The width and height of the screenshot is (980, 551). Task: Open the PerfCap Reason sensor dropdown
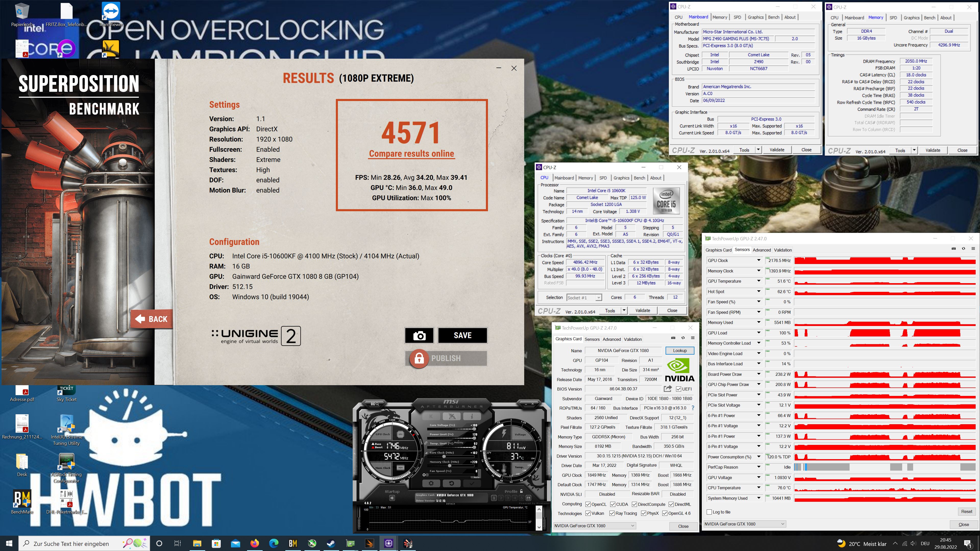758,467
